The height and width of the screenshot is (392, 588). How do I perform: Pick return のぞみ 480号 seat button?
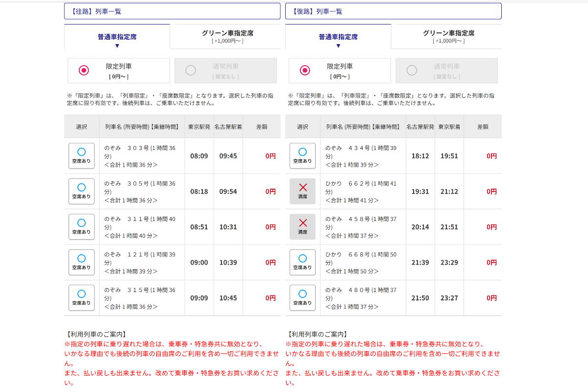point(302,297)
